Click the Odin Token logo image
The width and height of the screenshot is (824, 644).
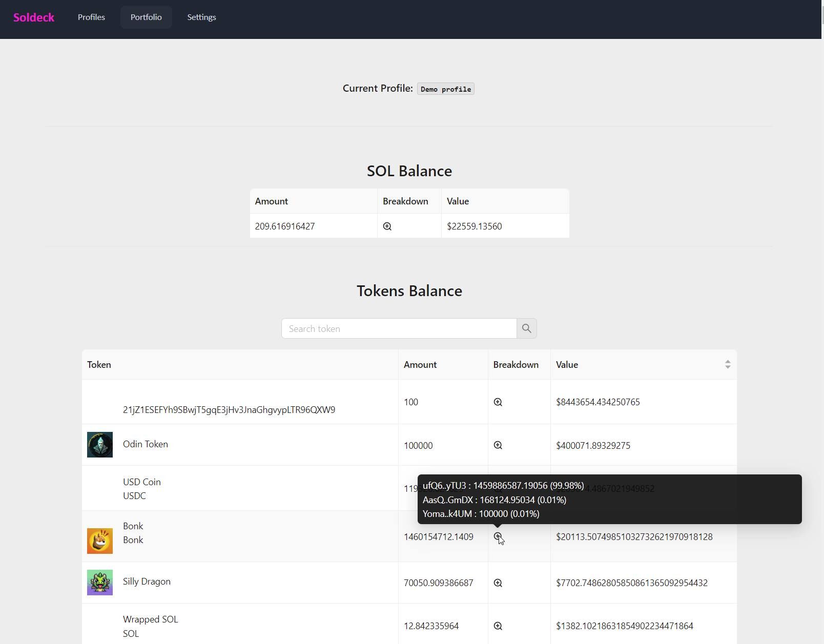(x=100, y=445)
